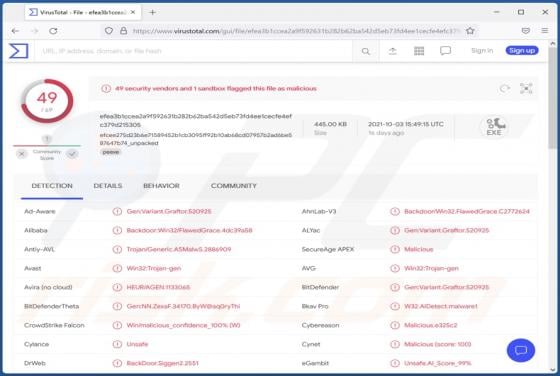This screenshot has width=560, height=376.
Task: Click the community score check vote
Action: pyautogui.click(x=72, y=154)
